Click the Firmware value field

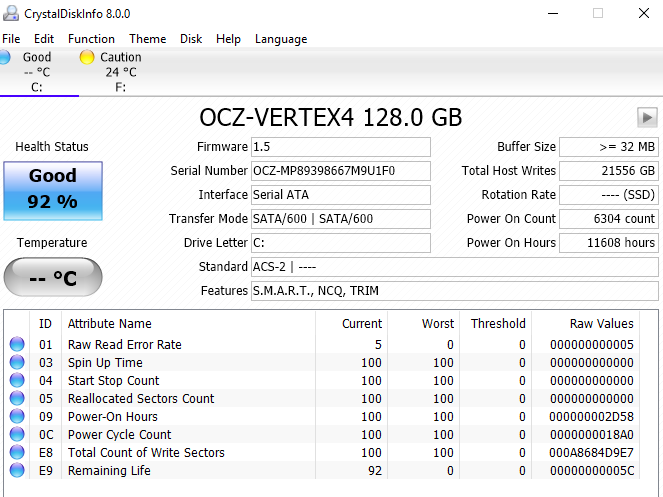coord(341,147)
